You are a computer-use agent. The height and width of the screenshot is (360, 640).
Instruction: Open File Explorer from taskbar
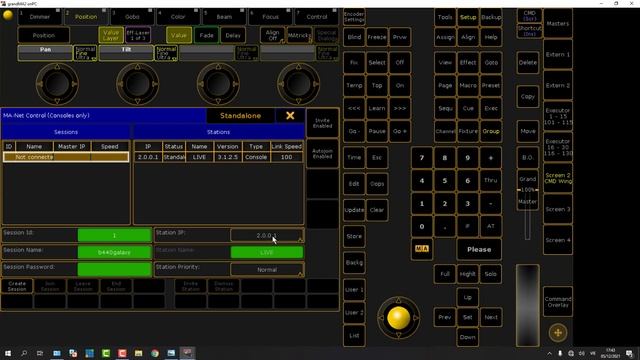pyautogui.click(x=138, y=353)
